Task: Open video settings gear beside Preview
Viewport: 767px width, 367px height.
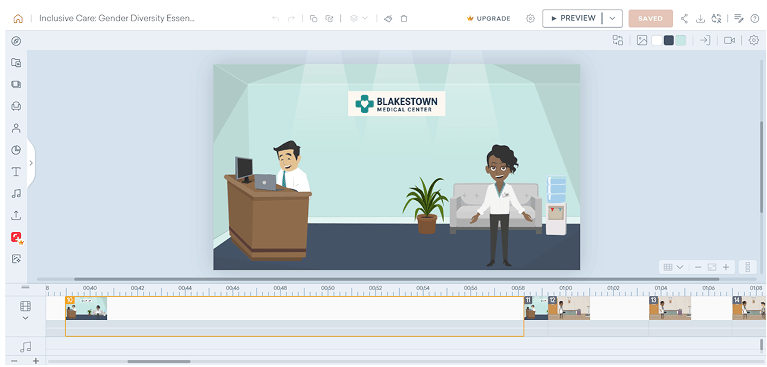Action: click(x=530, y=19)
